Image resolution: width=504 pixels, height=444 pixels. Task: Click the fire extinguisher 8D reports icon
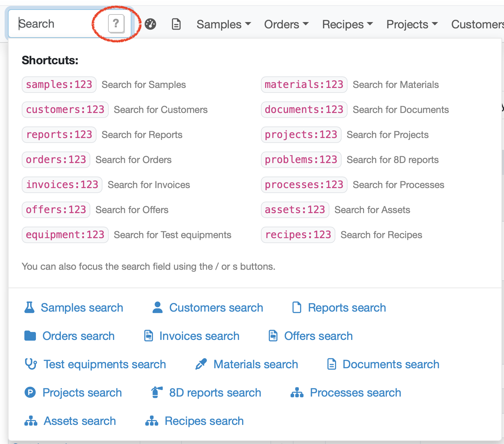pos(157,392)
